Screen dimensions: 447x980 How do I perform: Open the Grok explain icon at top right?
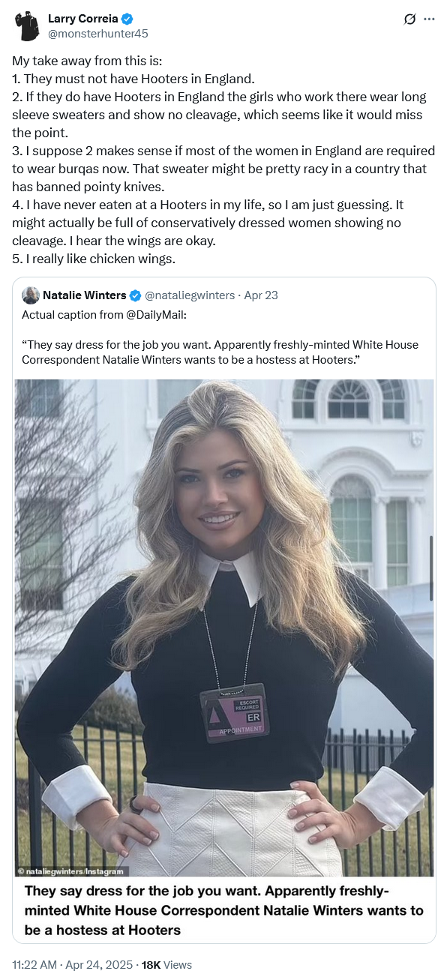409,19
